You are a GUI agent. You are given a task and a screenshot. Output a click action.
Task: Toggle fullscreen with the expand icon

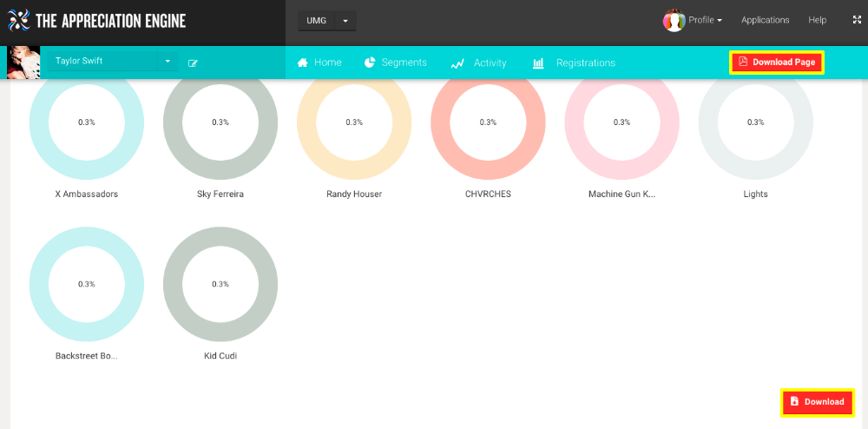point(857,20)
